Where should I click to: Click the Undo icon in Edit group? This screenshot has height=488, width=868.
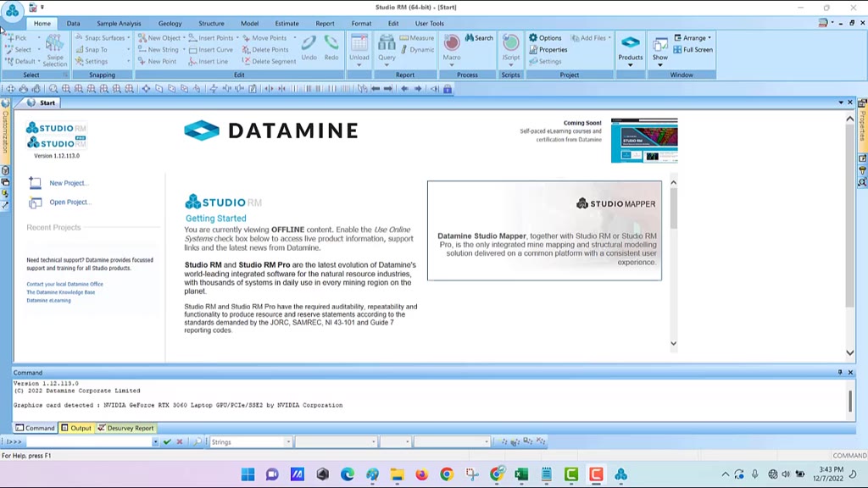tap(309, 43)
